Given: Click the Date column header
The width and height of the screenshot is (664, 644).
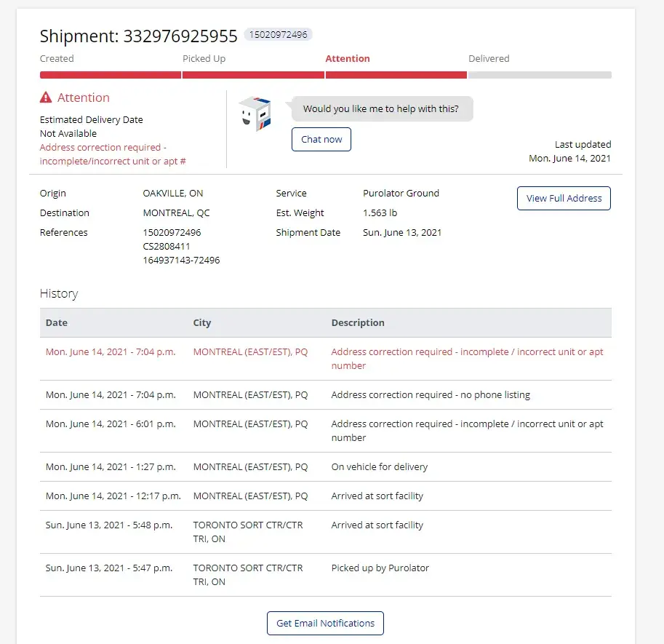Looking at the screenshot, I should click(56, 323).
